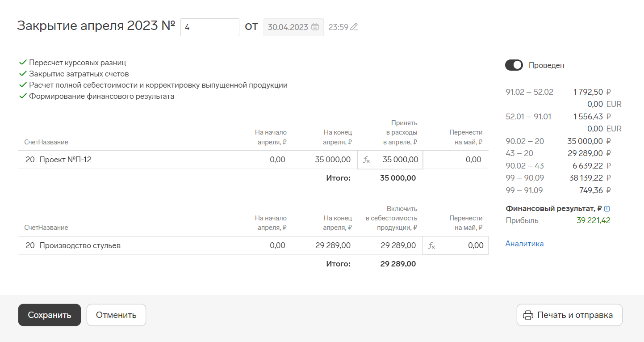Select the Производство стульев row name
This screenshot has height=342, width=644.
click(x=80, y=245)
